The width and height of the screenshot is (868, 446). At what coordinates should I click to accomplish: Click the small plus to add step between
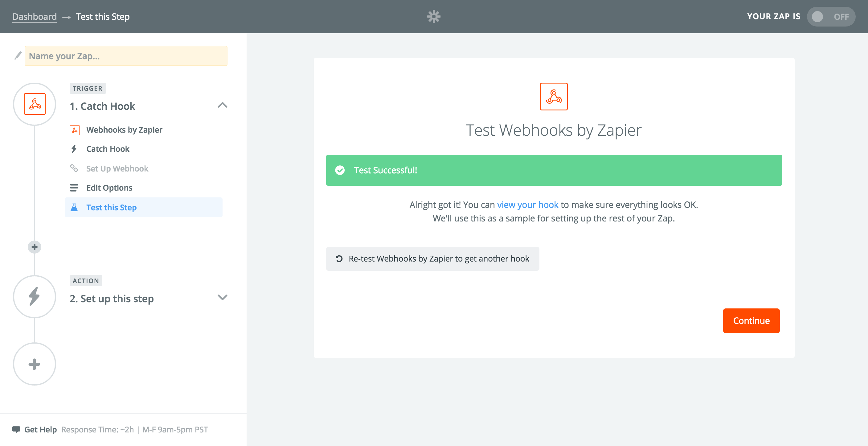[35, 247]
